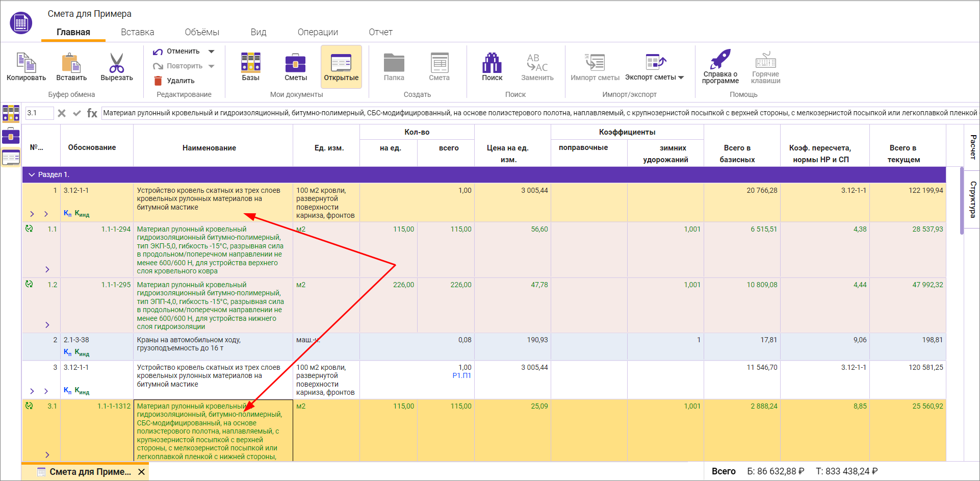The width and height of the screenshot is (980, 481).
Task: Click the Вставить paste icon
Action: (71, 62)
